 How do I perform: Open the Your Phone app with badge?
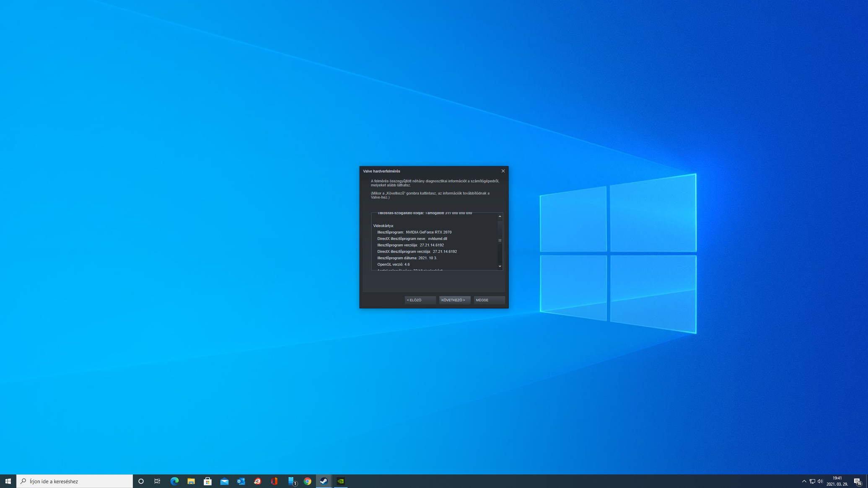click(x=292, y=481)
